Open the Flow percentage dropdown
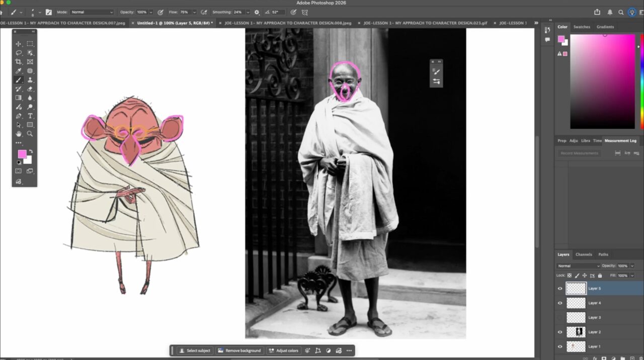644x360 pixels. click(194, 12)
